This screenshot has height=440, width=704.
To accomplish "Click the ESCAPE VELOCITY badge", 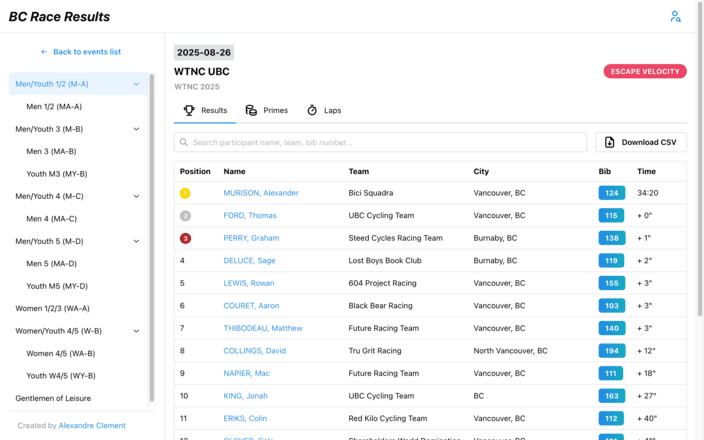I will tap(645, 71).
